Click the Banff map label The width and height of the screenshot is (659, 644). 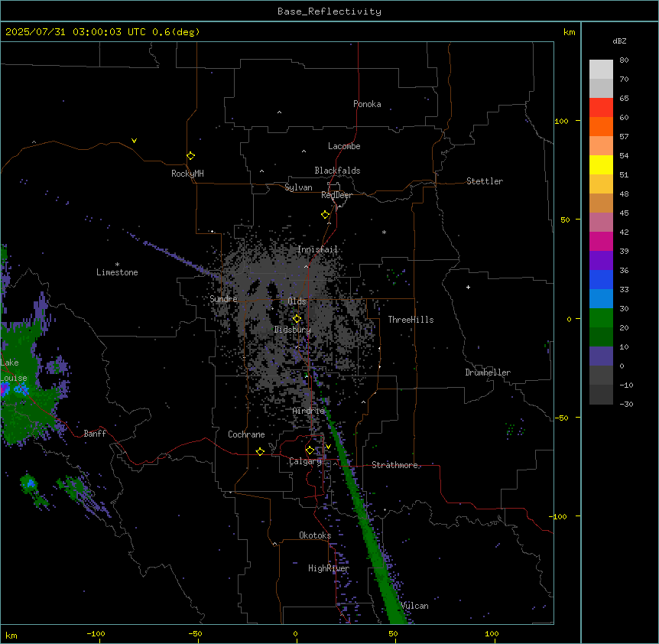95,434
